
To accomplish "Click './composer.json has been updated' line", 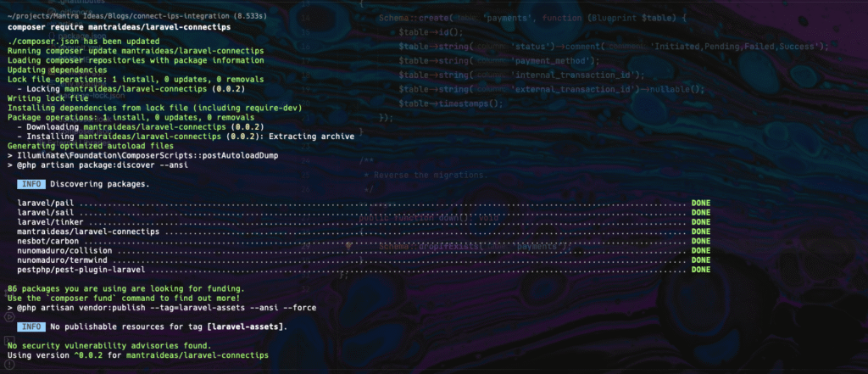I will (84, 41).
